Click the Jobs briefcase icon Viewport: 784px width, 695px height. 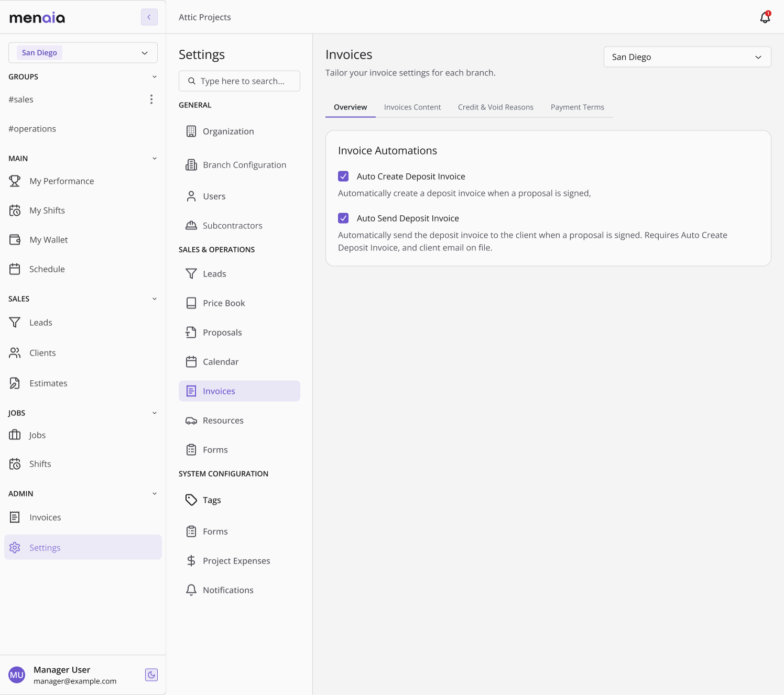15,435
